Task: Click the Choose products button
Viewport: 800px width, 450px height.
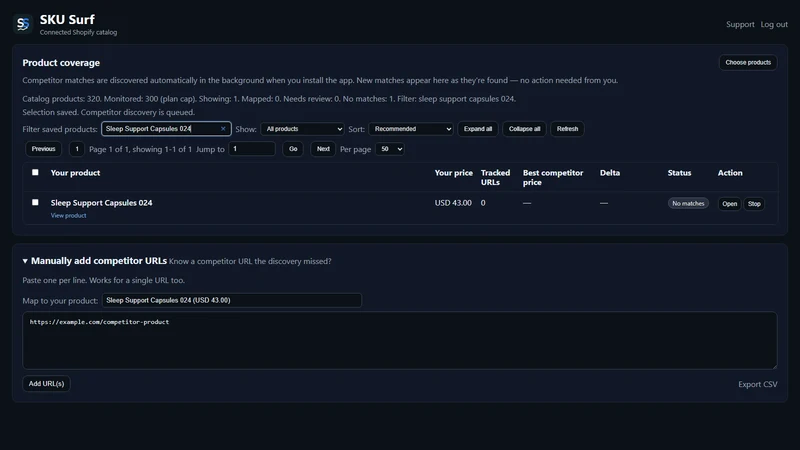Action: (x=748, y=62)
